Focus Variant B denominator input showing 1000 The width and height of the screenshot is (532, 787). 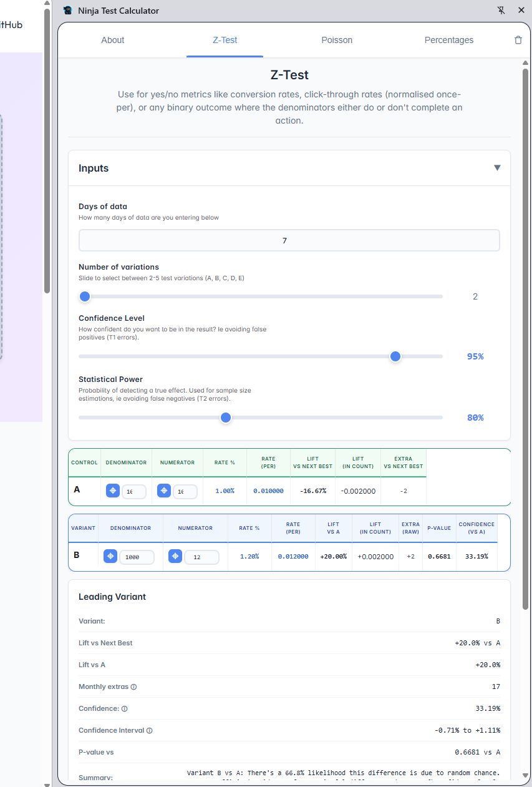tap(137, 557)
